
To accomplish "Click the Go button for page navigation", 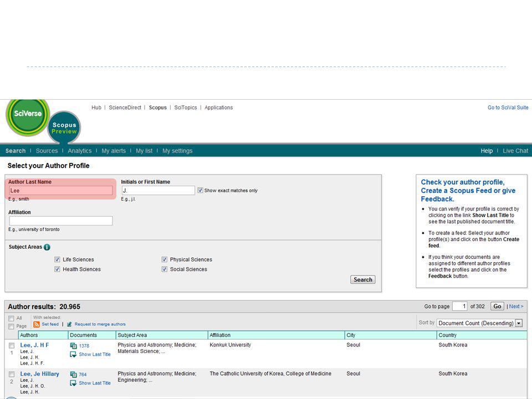I will 497,306.
